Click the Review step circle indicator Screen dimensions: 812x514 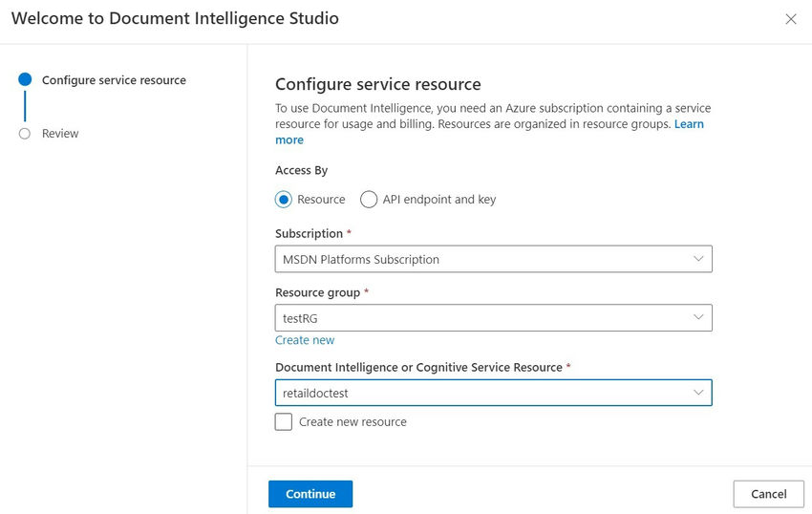pos(25,134)
